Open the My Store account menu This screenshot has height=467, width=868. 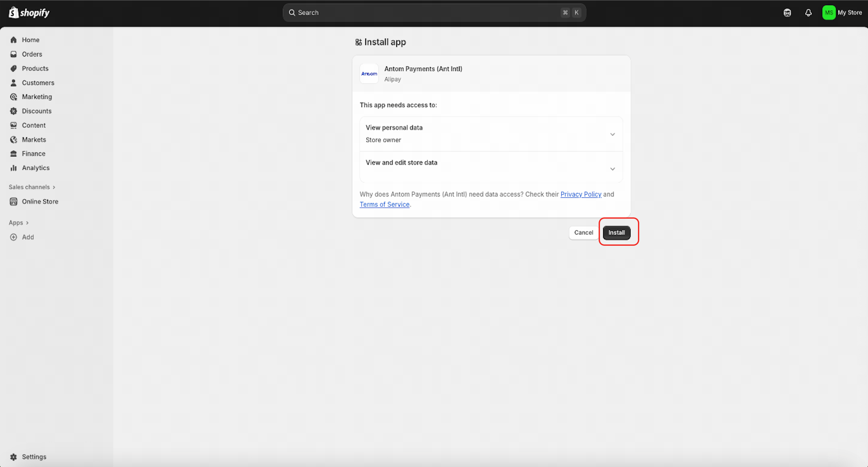click(842, 13)
